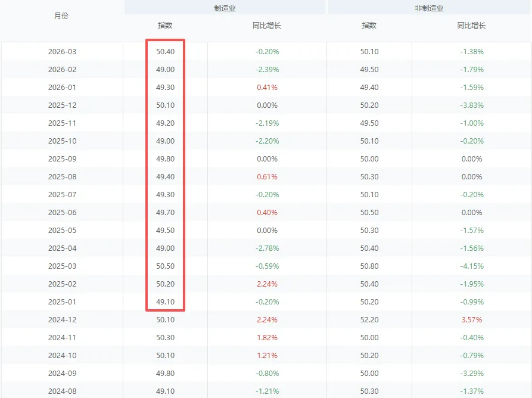Click manufacturing growth -2.19% for 2025-11

(267, 123)
